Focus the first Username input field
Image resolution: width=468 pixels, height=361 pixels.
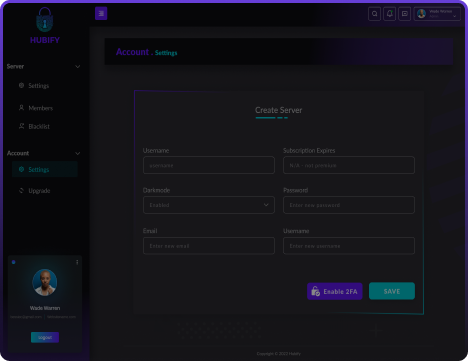point(209,165)
